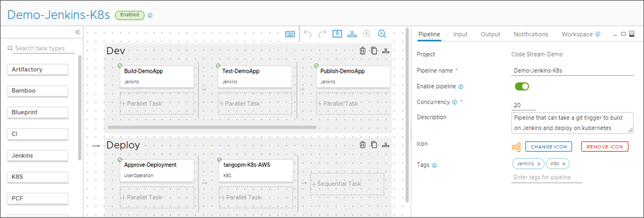Collapse the task types sidebar
Viewport: 644px width, 218px height.
pos(78,32)
